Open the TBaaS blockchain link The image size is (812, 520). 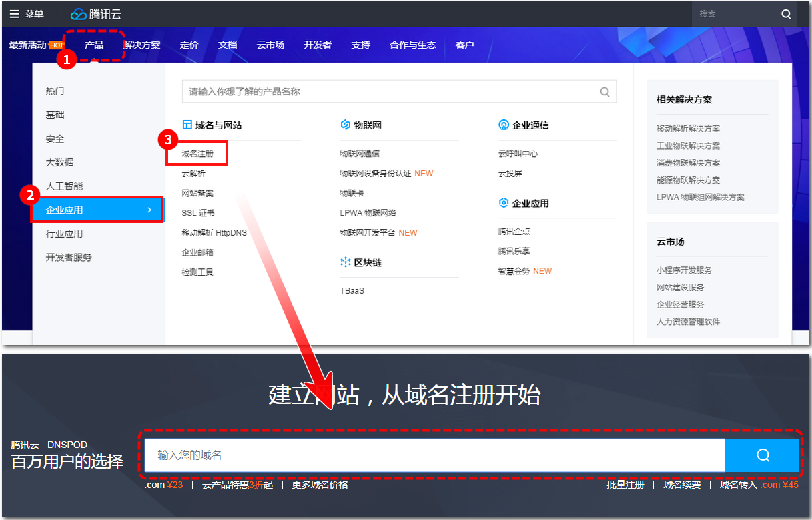click(352, 291)
